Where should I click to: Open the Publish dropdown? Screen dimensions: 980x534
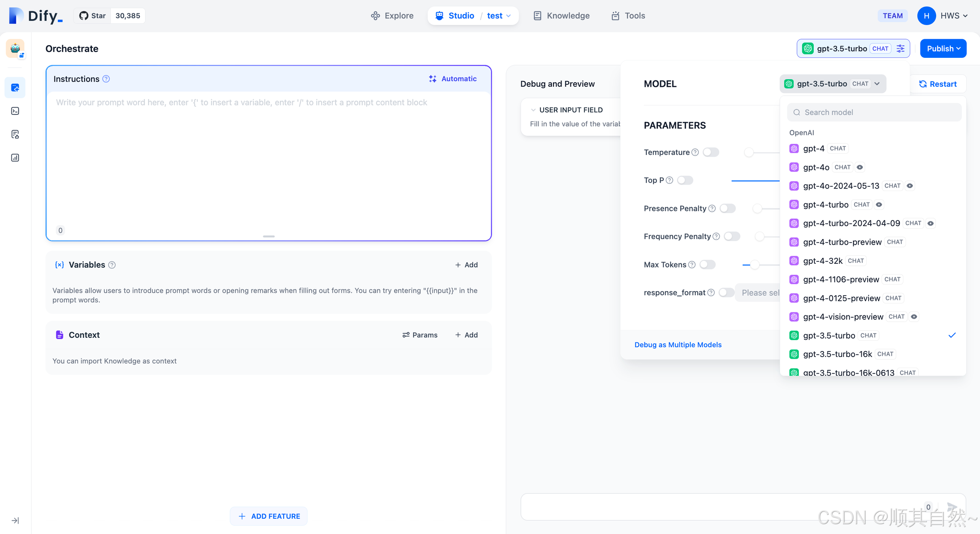tap(943, 49)
